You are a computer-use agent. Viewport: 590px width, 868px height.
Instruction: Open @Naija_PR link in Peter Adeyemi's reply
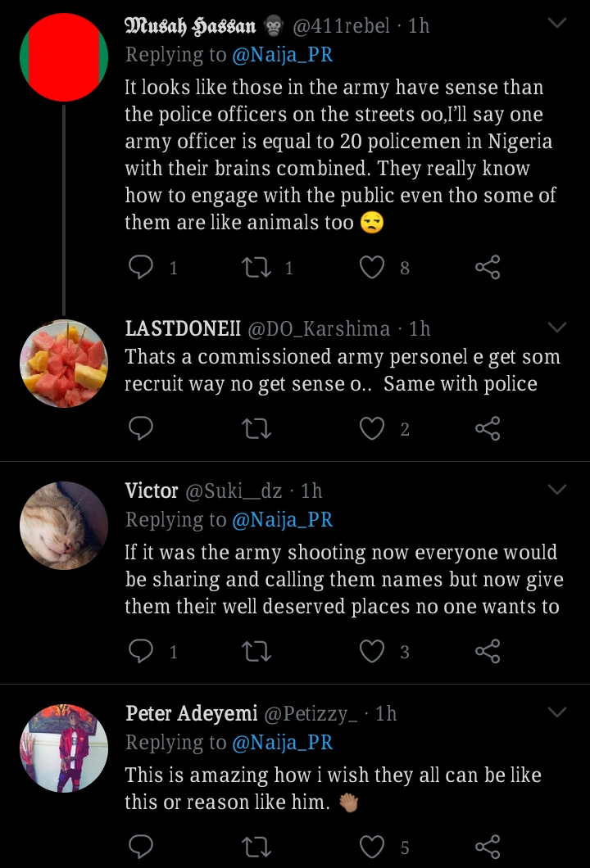click(283, 743)
